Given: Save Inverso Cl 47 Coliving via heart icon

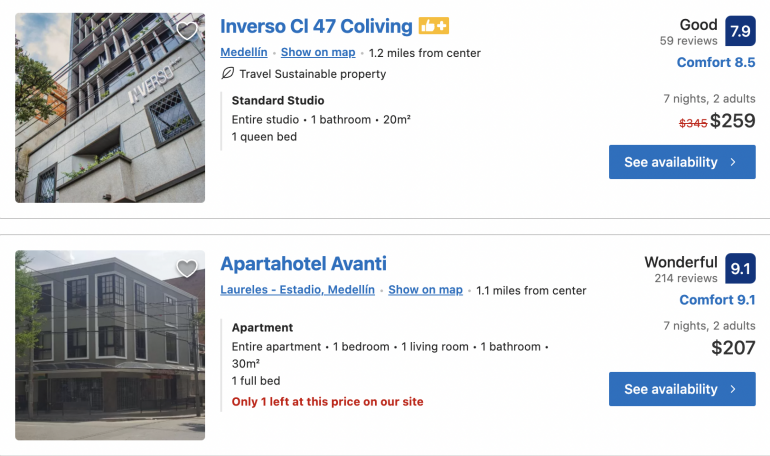Looking at the screenshot, I should [187, 31].
